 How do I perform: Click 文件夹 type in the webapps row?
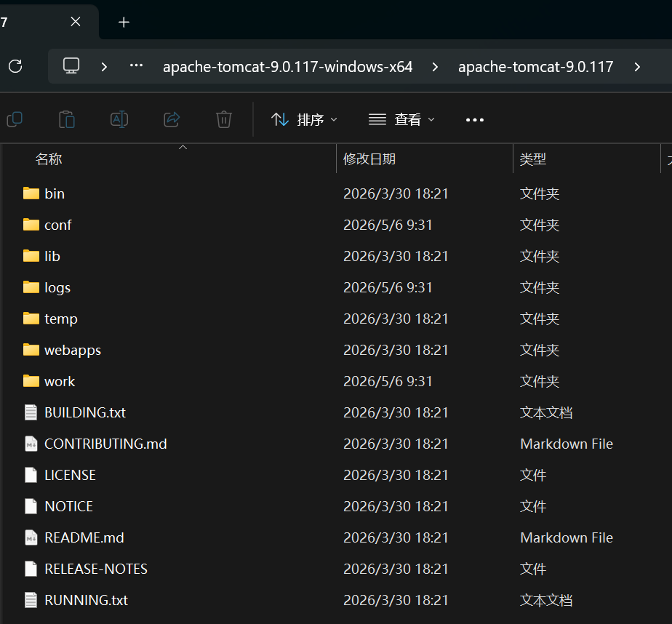click(x=540, y=350)
